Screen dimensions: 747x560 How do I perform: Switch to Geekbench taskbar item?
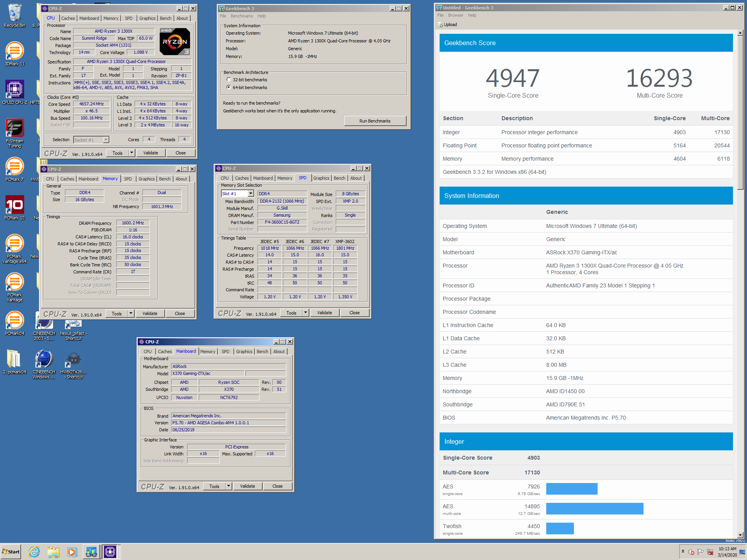[x=91, y=551]
